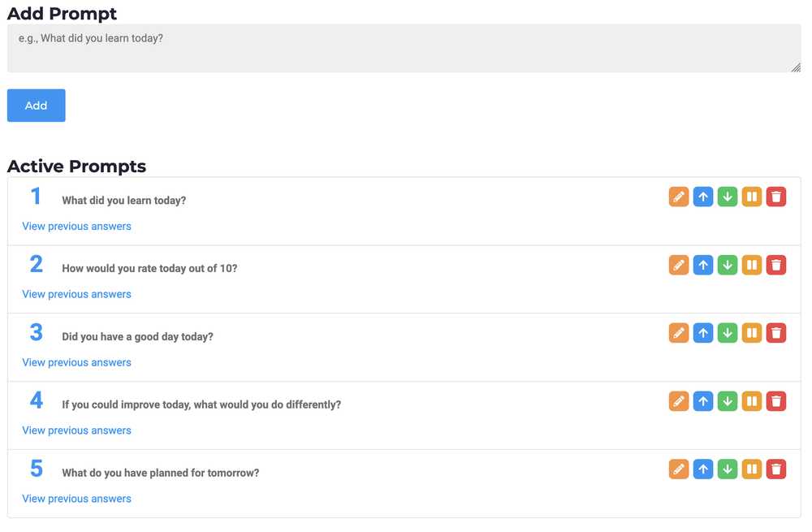Pause 'Did you have a good day today?' prompt
Image resolution: width=812 pixels, height=532 pixels.
pos(752,333)
